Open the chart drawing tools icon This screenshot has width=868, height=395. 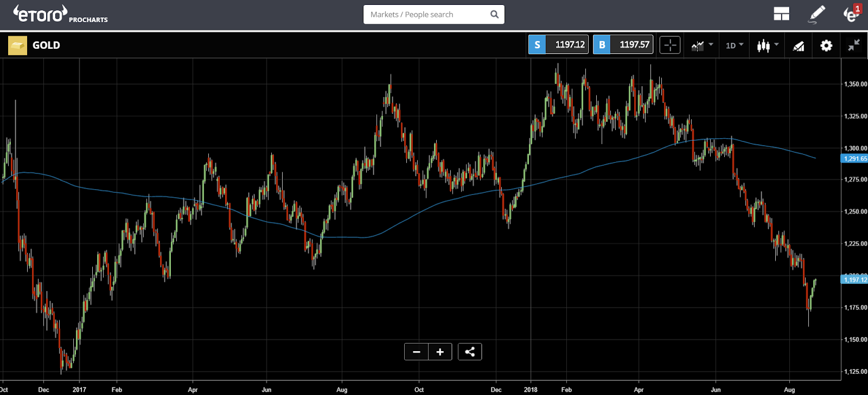799,46
